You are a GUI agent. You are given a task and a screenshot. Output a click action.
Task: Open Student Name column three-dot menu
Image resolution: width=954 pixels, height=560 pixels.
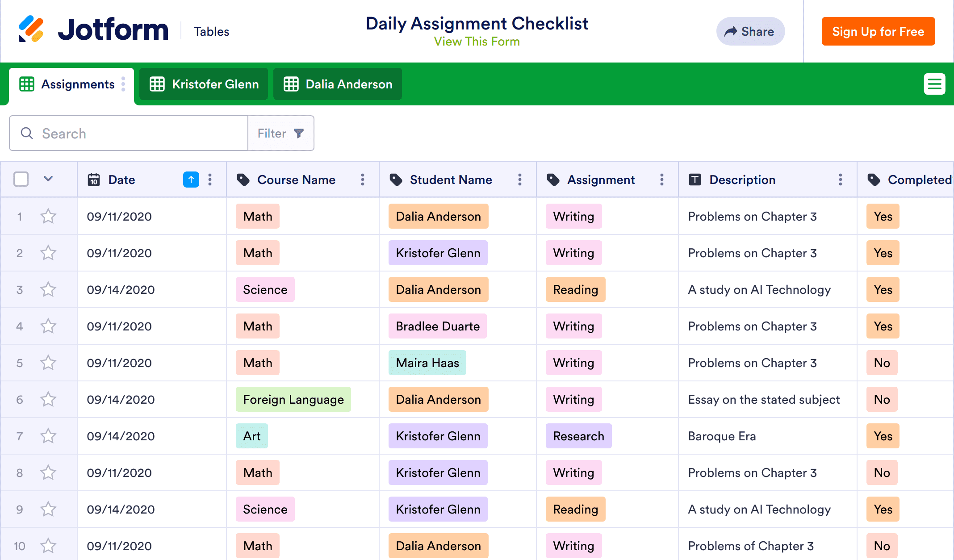pyautogui.click(x=520, y=180)
